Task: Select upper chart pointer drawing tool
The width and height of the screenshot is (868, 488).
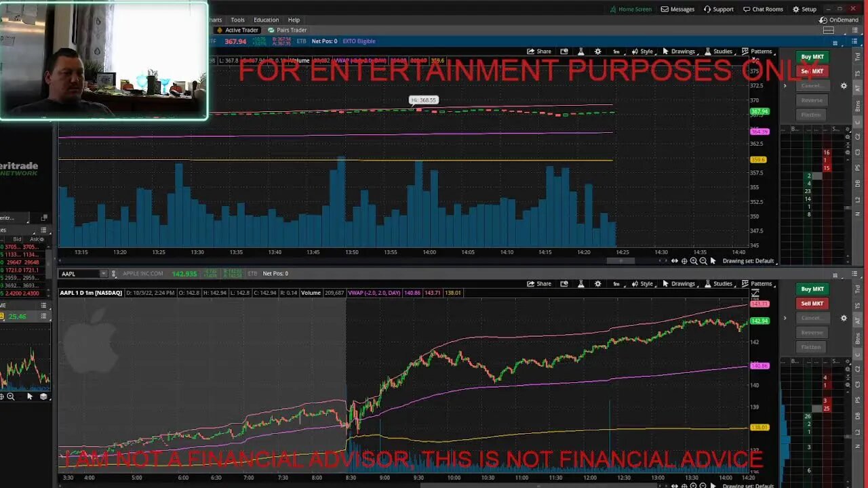Action: (713, 261)
